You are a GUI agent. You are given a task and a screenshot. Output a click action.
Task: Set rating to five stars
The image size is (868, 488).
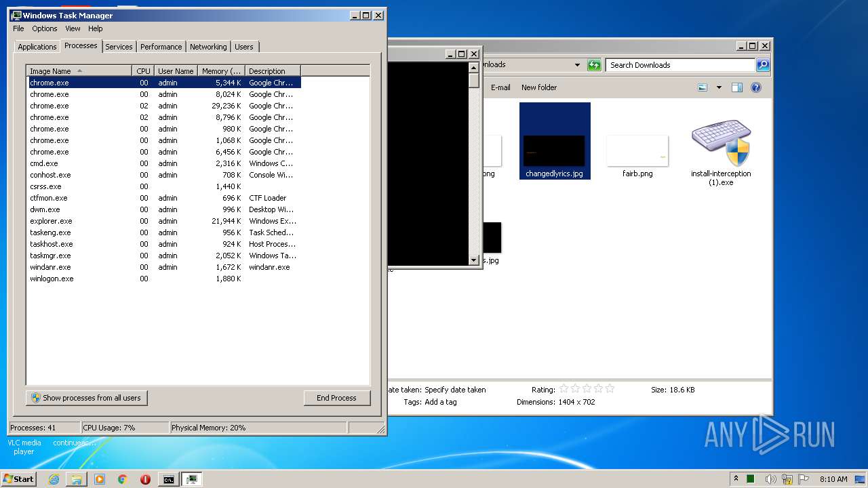610,389
